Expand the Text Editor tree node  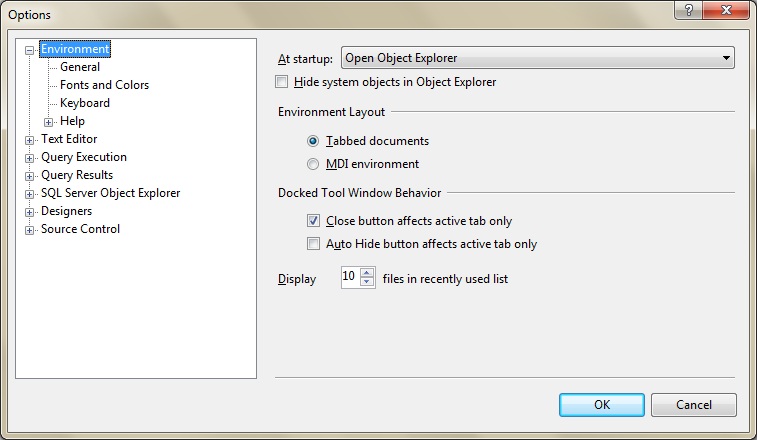(x=29, y=140)
